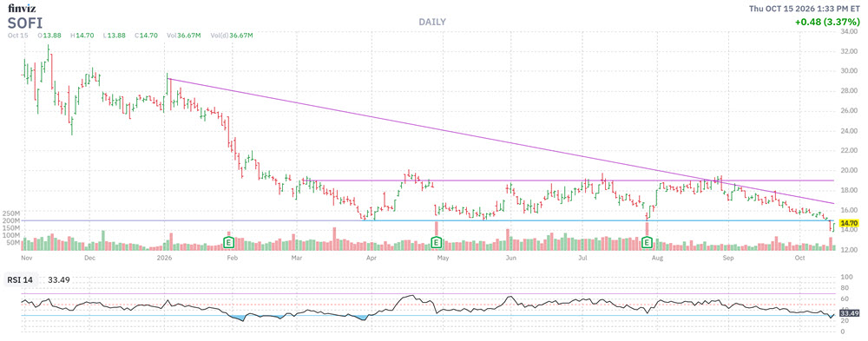Click the RSI 14 indicator label
Image resolution: width=868 pixels, height=341 pixels.
pos(21,280)
